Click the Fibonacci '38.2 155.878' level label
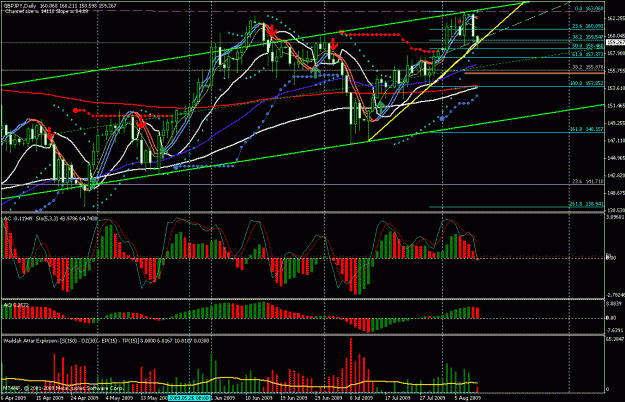 pos(588,68)
